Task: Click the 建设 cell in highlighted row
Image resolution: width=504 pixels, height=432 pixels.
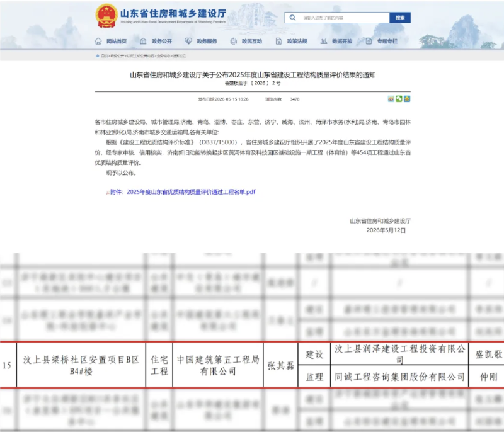Action: 314,355
